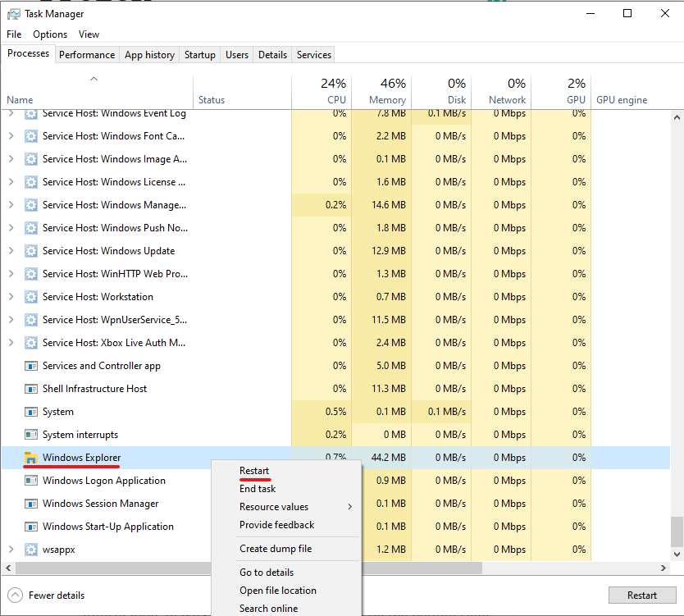This screenshot has width=684, height=616.
Task: Expand Service Host: Windows Manage... group
Action: point(11,205)
